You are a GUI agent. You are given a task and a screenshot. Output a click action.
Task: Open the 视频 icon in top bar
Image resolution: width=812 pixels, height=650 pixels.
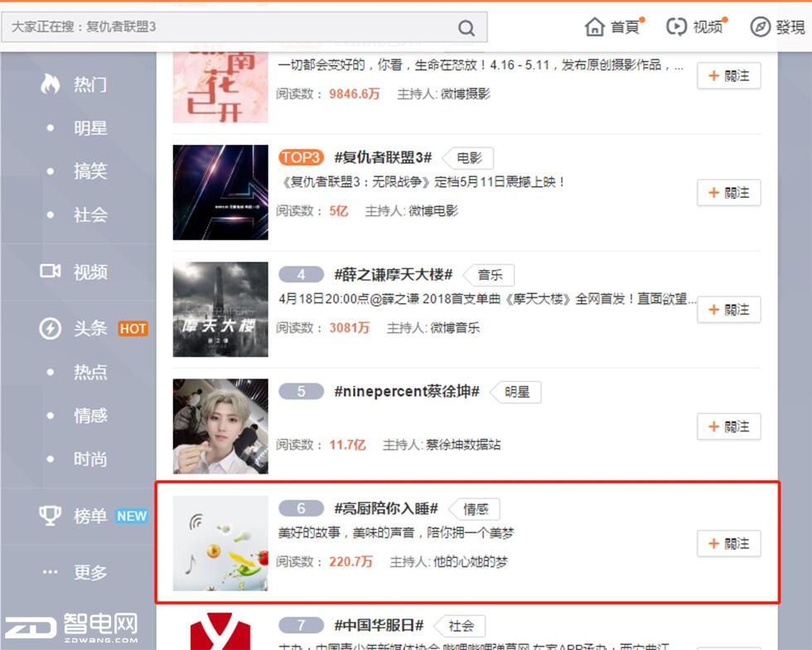coord(676,26)
